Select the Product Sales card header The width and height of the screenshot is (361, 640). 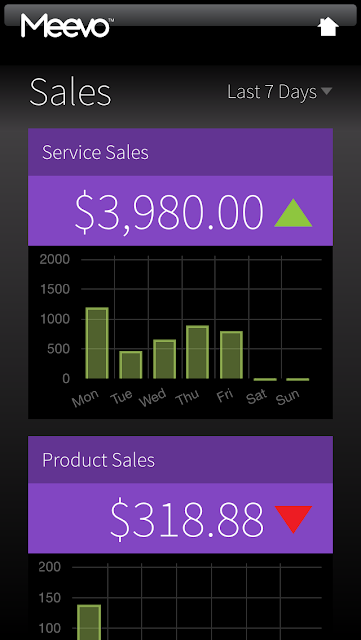[180, 460]
